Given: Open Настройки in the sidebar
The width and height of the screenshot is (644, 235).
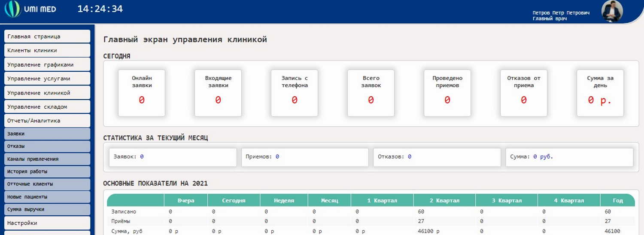Looking at the screenshot, I should coord(47,223).
